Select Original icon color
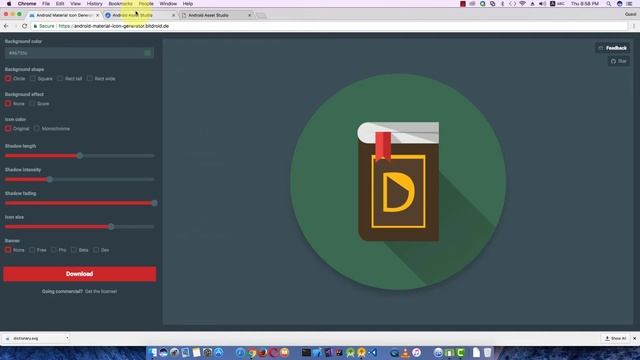 tap(8, 129)
